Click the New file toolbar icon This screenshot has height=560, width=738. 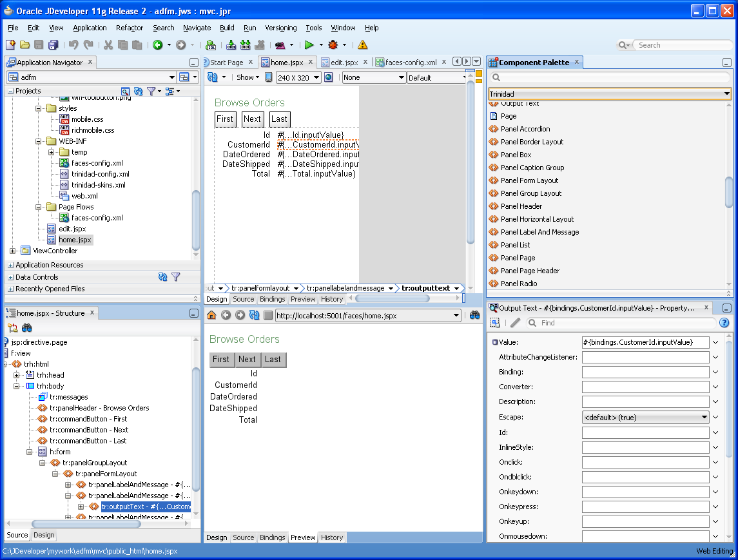(10, 44)
